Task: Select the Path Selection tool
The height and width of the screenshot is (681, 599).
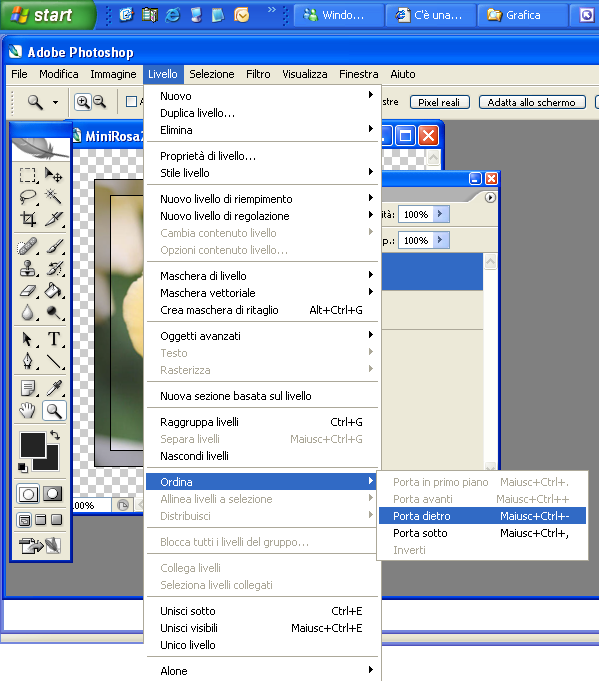Action: [28, 339]
